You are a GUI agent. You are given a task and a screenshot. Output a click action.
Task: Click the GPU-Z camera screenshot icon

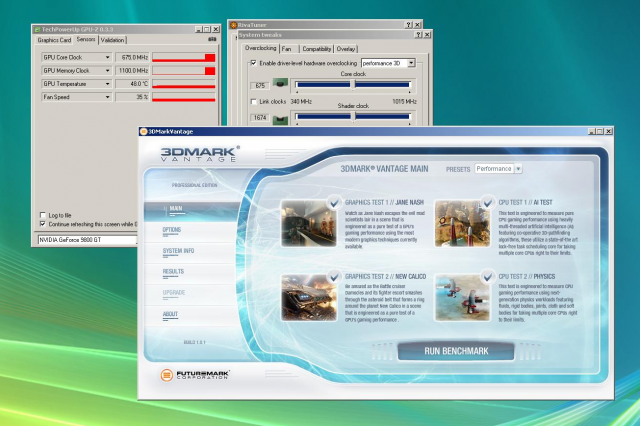[212, 40]
